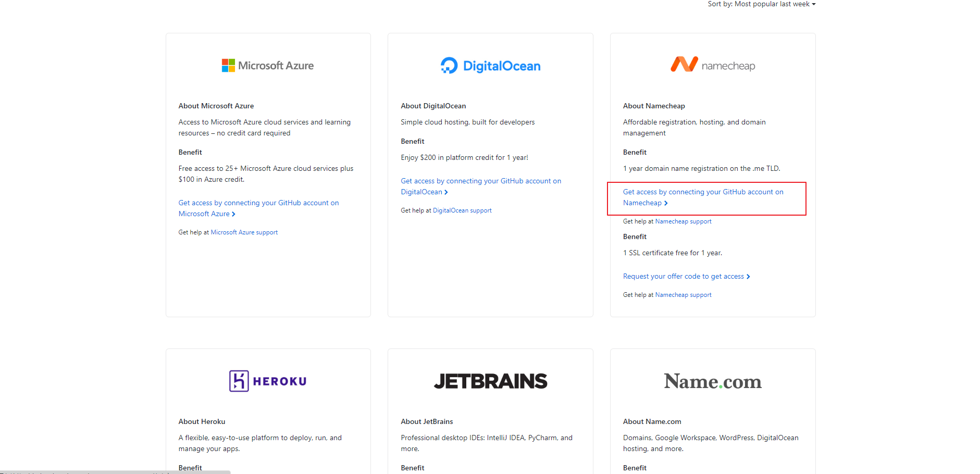Click the About Heroku heading
This screenshot has height=474, width=980.
click(x=202, y=421)
